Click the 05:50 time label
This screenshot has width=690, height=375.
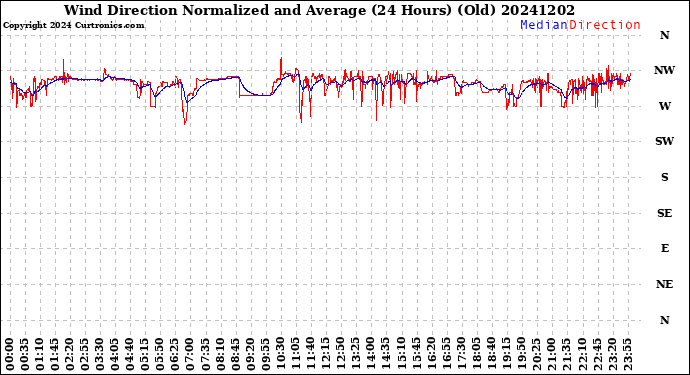click(160, 355)
